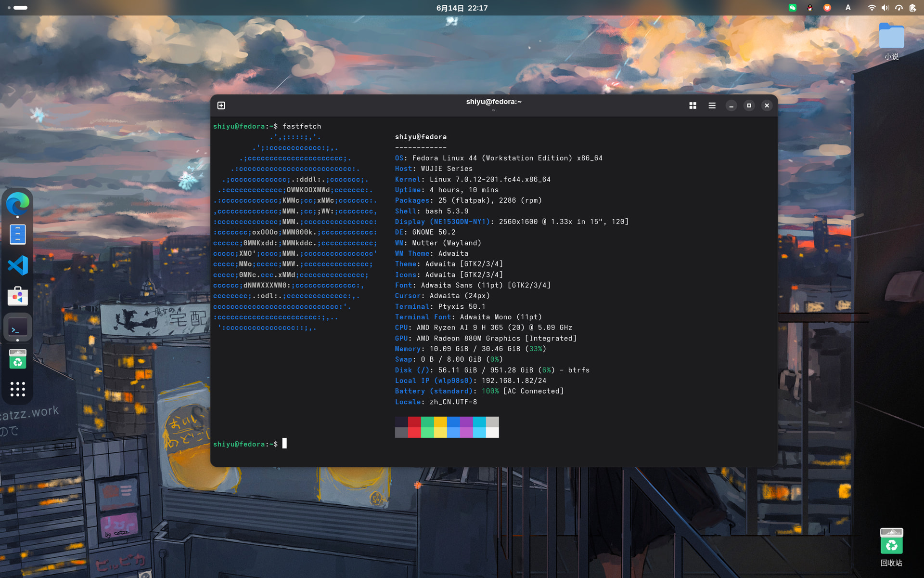The height and width of the screenshot is (578, 924).
Task: Click the swap usage '0 B / 8.00 GiB'
Action: (451, 359)
